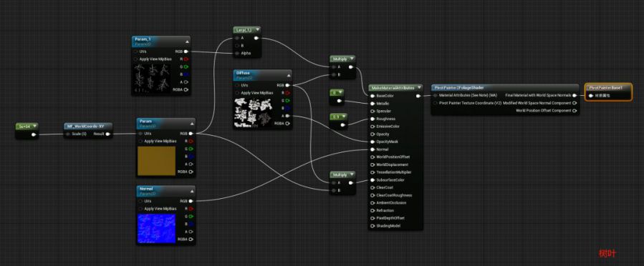Click WorldPositionOffset input pin

pyautogui.click(x=373, y=157)
